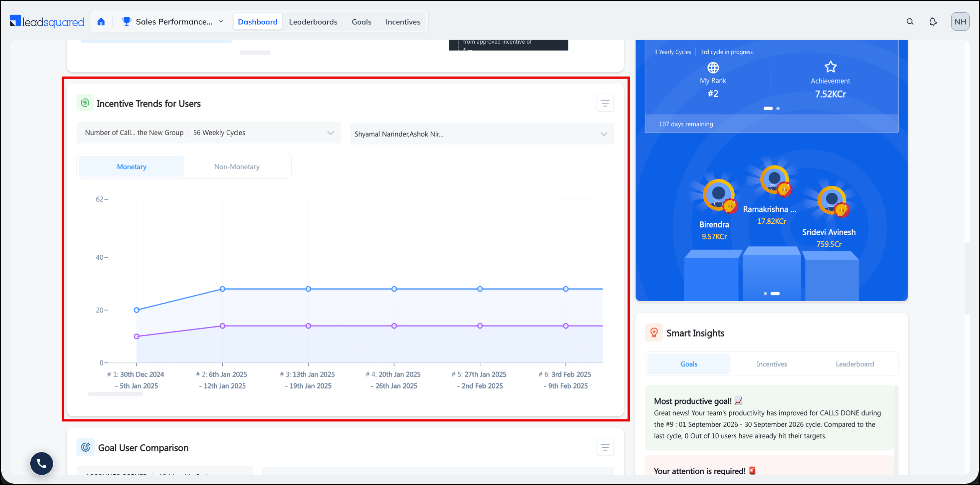Click the My Rank globe icon
This screenshot has width=980, height=485.
click(713, 68)
